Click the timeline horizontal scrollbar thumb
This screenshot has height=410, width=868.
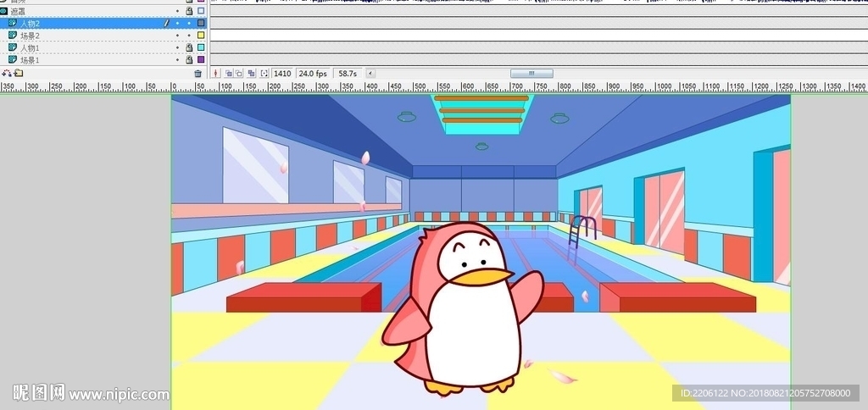tap(531, 73)
